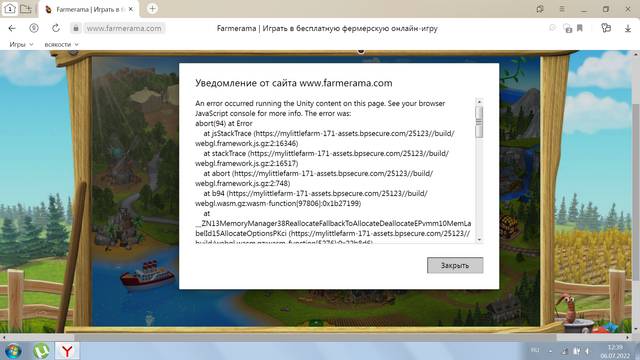Click the site feedback and reviews icon
Screen dimensions: 640x360
click(567, 28)
